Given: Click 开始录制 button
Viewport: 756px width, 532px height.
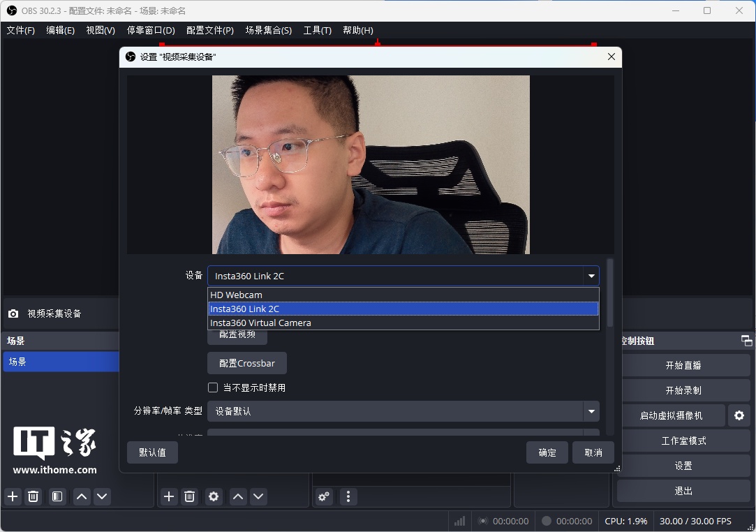Looking at the screenshot, I should pos(683,390).
